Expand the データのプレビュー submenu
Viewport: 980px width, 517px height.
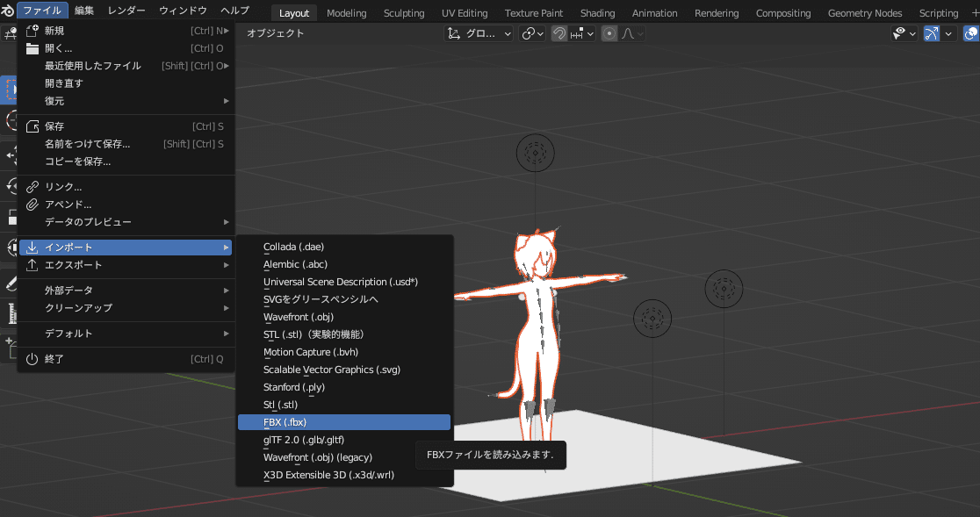[x=126, y=222]
